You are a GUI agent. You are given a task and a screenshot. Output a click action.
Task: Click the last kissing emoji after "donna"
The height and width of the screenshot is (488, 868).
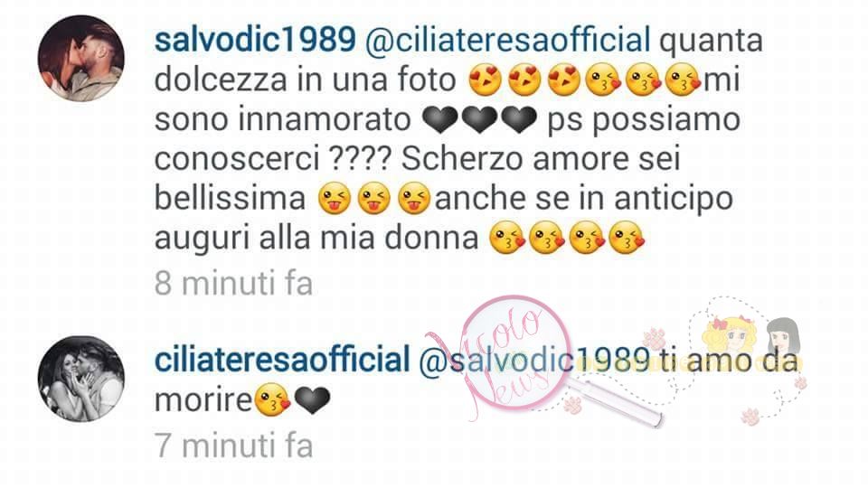point(627,239)
